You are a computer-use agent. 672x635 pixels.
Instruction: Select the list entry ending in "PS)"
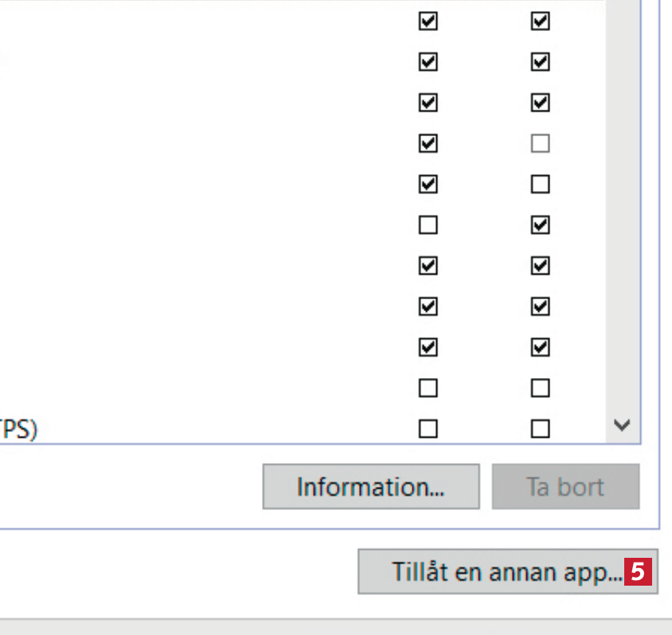(20, 430)
